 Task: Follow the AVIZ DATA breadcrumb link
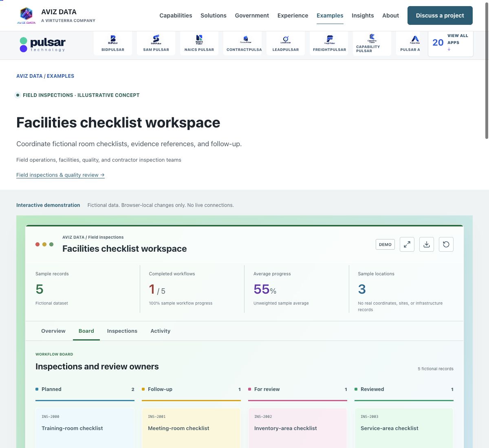tap(29, 76)
